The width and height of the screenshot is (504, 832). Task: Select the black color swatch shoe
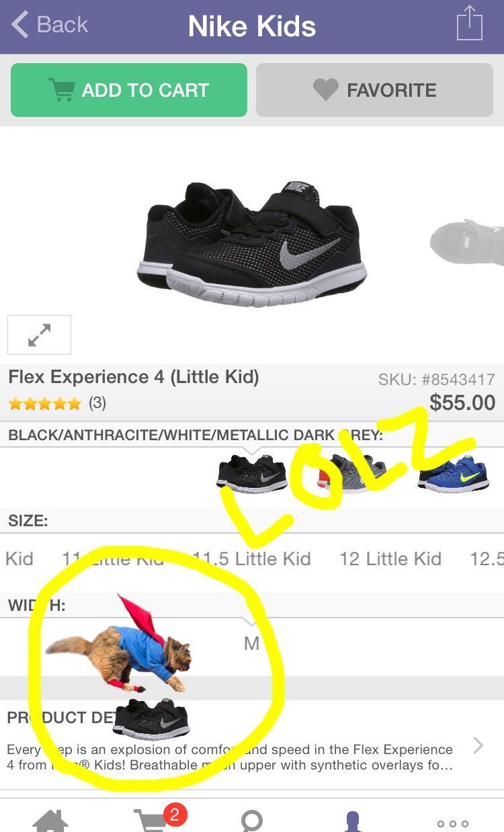251,473
